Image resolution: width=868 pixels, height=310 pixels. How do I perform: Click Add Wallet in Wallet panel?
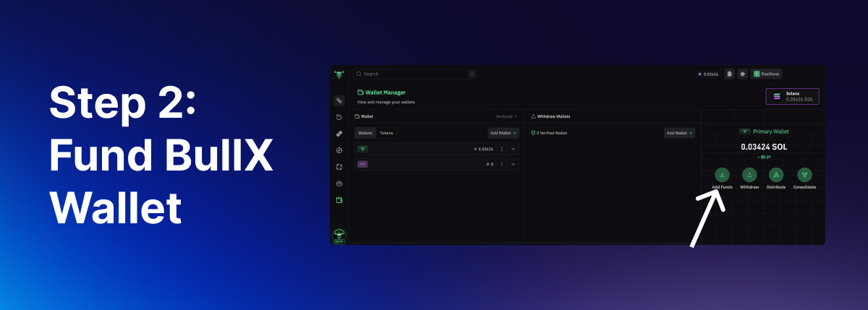coord(503,133)
